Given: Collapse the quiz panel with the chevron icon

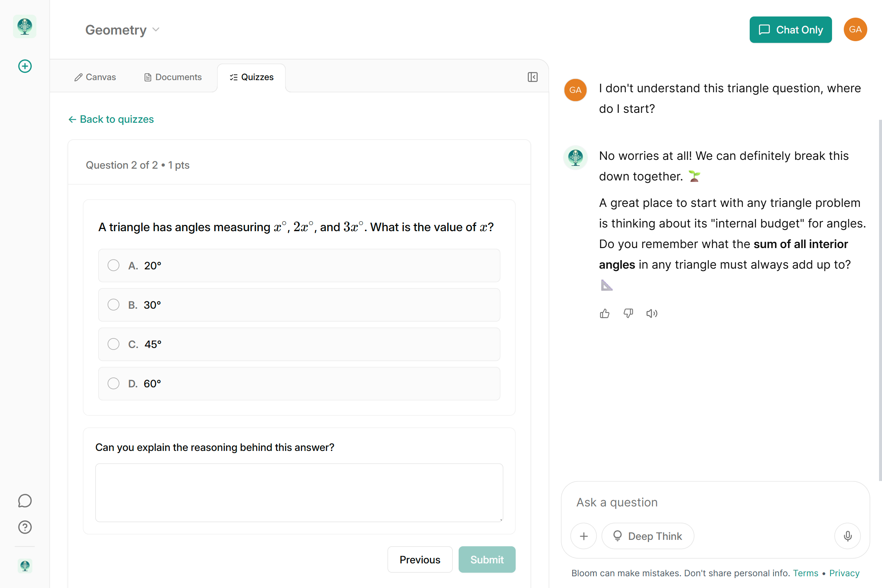Looking at the screenshot, I should [532, 77].
